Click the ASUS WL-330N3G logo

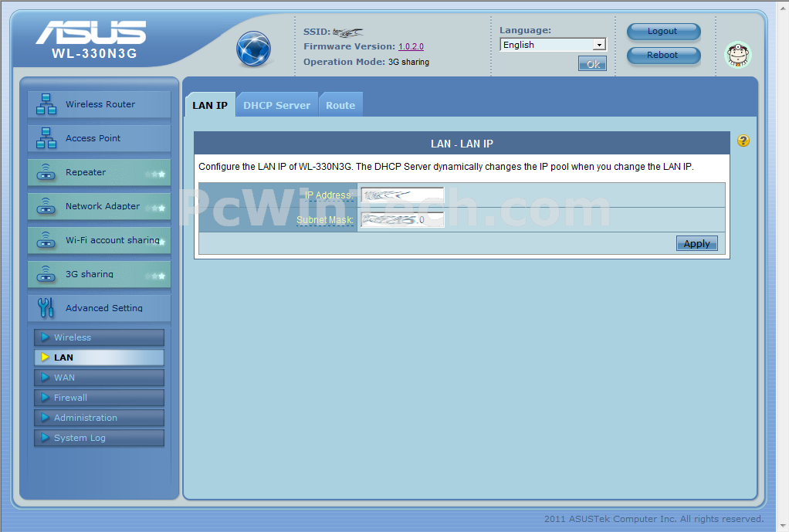(91, 39)
